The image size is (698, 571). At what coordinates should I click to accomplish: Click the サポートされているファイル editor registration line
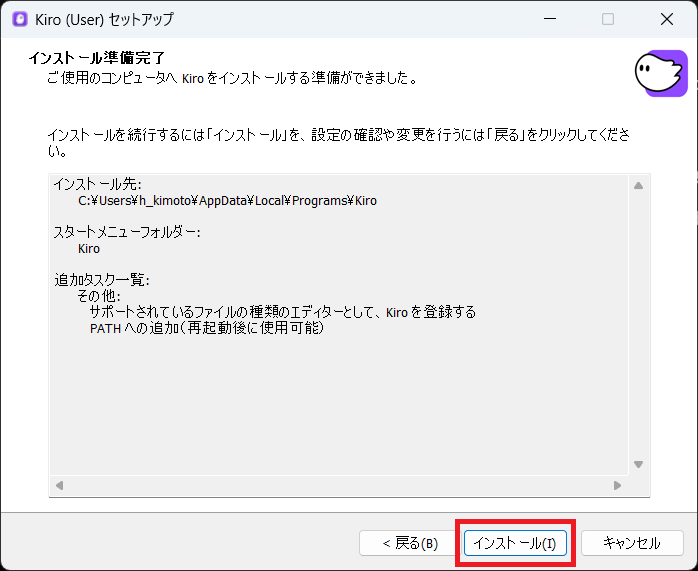(282, 312)
